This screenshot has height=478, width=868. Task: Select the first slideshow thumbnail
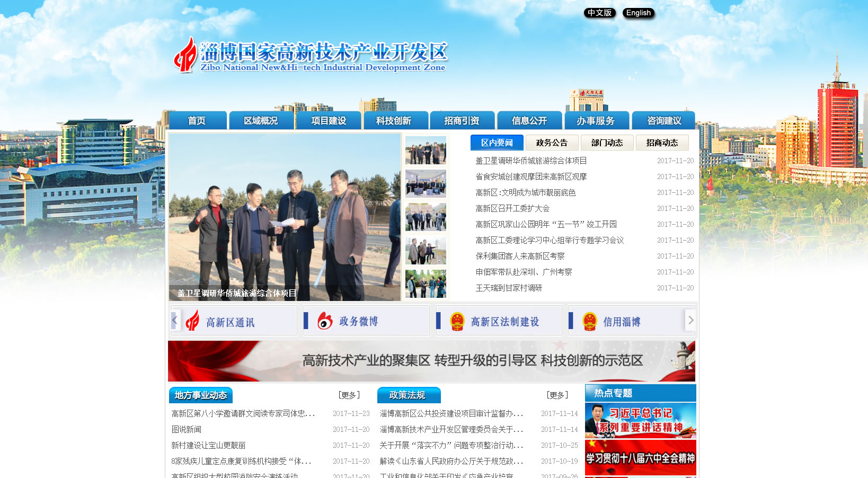point(426,151)
